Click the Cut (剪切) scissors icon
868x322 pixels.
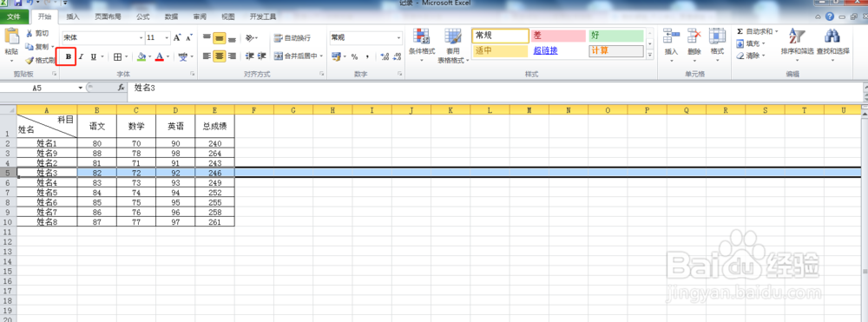[30, 34]
